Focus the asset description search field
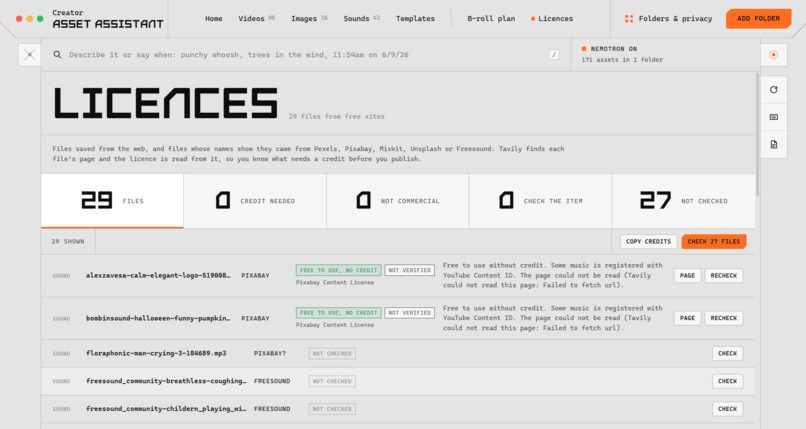The image size is (806, 429). (x=306, y=54)
